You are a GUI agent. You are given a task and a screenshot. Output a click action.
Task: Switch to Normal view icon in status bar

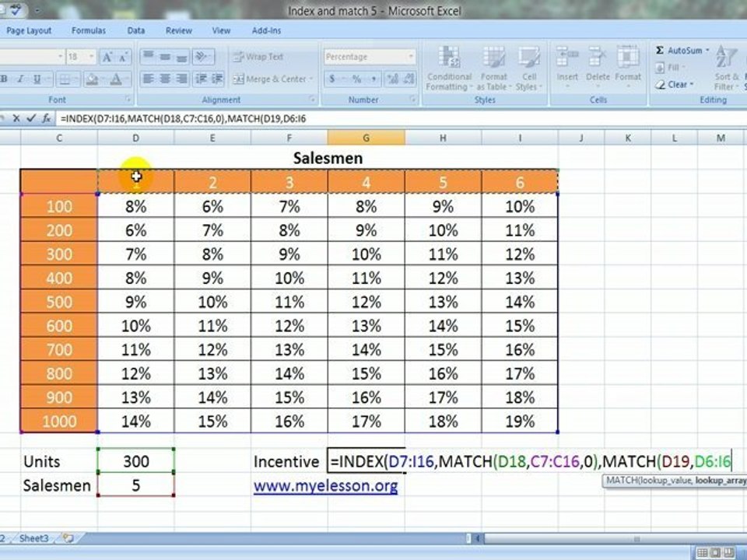click(702, 553)
